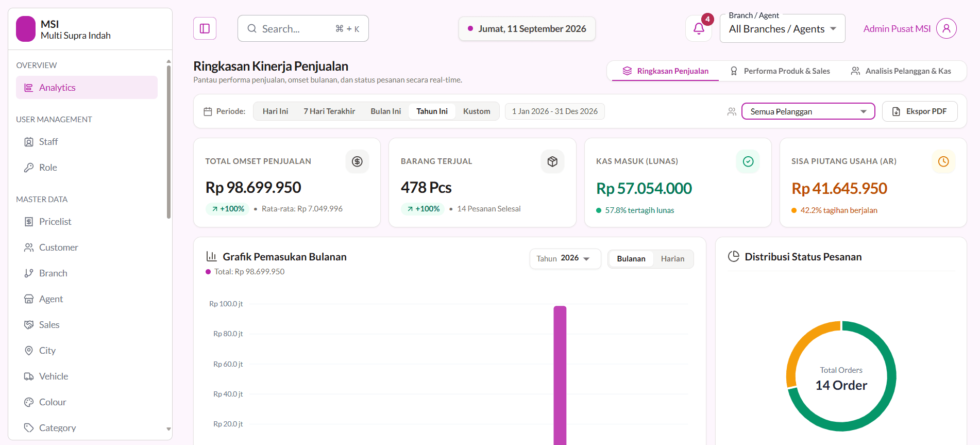Set period to Bulan Ini
The width and height of the screenshot is (980, 445).
385,111
